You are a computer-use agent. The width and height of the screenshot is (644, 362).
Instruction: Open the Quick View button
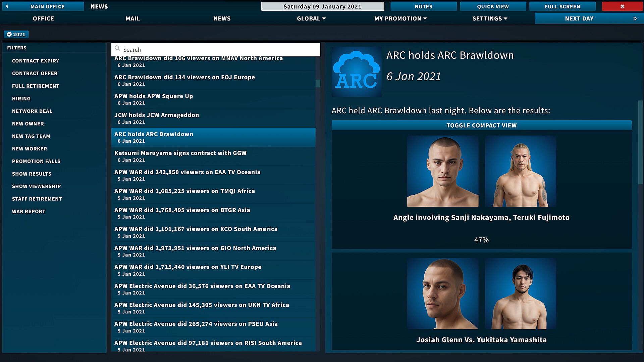pyautogui.click(x=493, y=6)
